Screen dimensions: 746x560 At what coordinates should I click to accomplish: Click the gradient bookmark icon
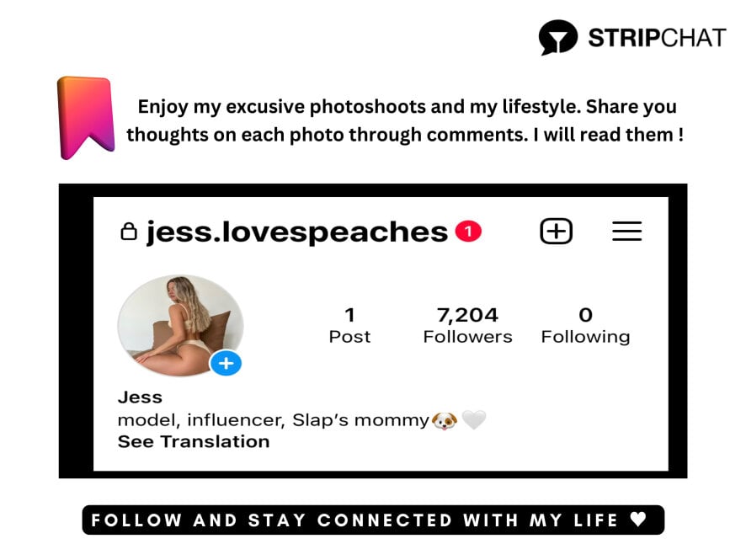86,118
